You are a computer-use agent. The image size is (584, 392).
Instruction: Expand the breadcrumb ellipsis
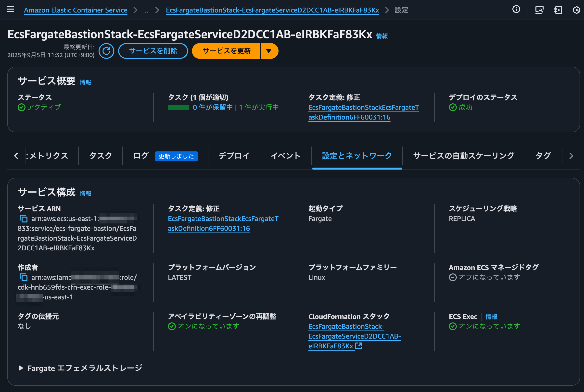point(146,10)
